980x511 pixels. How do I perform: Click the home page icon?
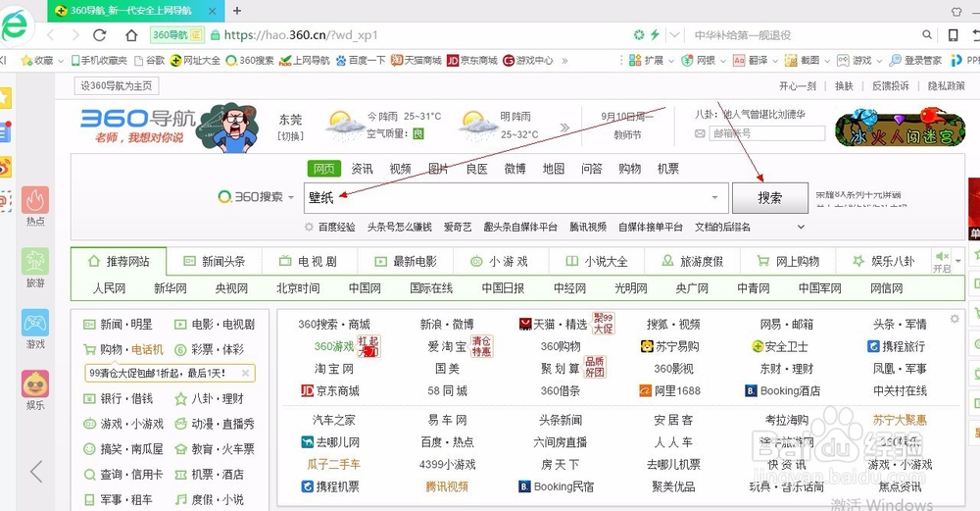click(131, 35)
